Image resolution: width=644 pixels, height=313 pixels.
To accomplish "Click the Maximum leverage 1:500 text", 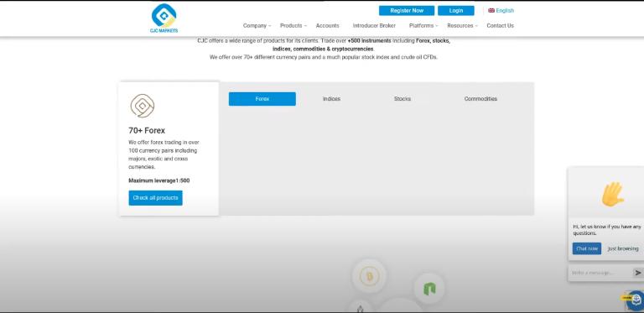I will 159,180.
